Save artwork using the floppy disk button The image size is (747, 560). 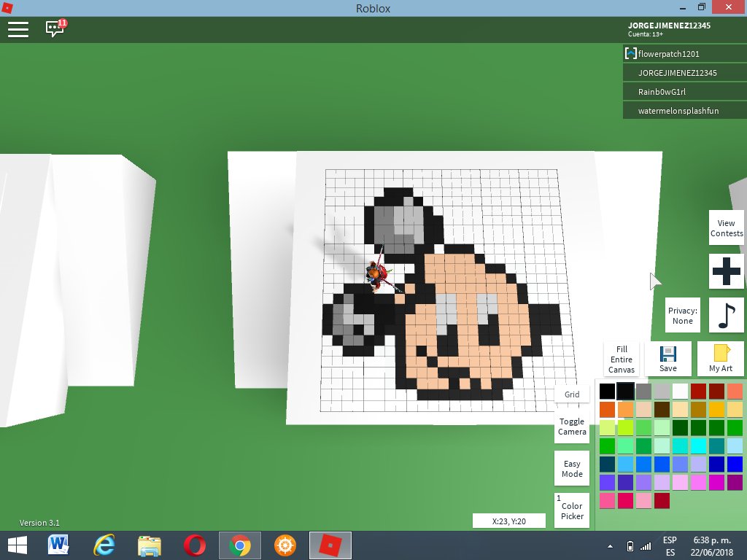point(668,359)
